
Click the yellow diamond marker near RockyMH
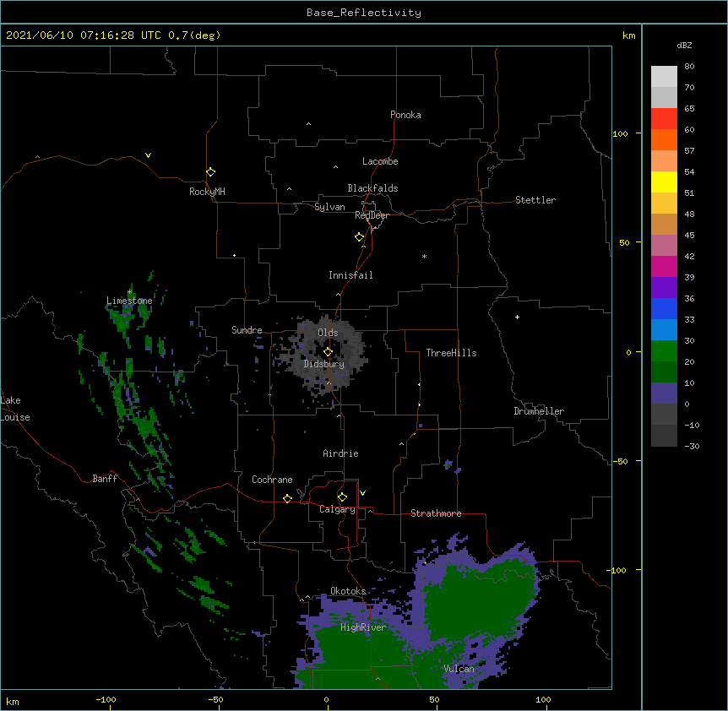pos(210,172)
